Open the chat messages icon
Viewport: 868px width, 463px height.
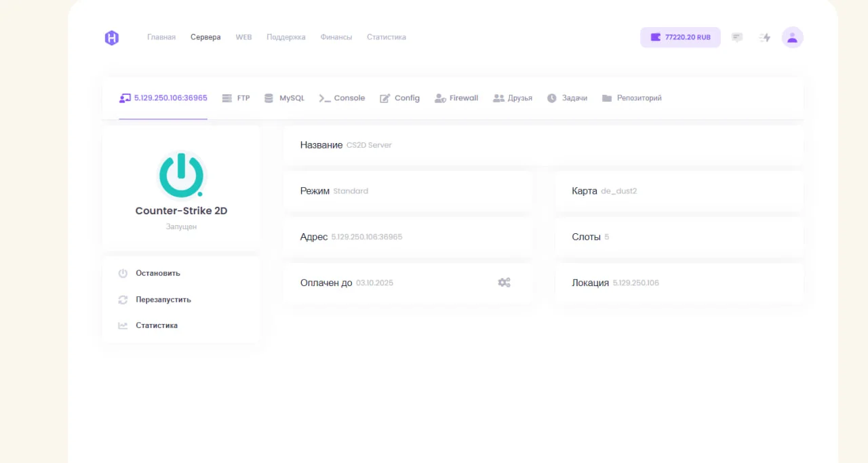(x=737, y=37)
